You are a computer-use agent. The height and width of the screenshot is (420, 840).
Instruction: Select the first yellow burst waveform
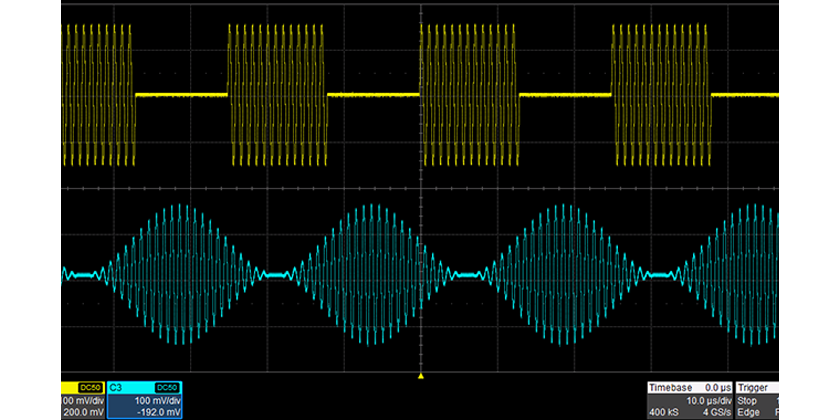[x=98, y=95]
